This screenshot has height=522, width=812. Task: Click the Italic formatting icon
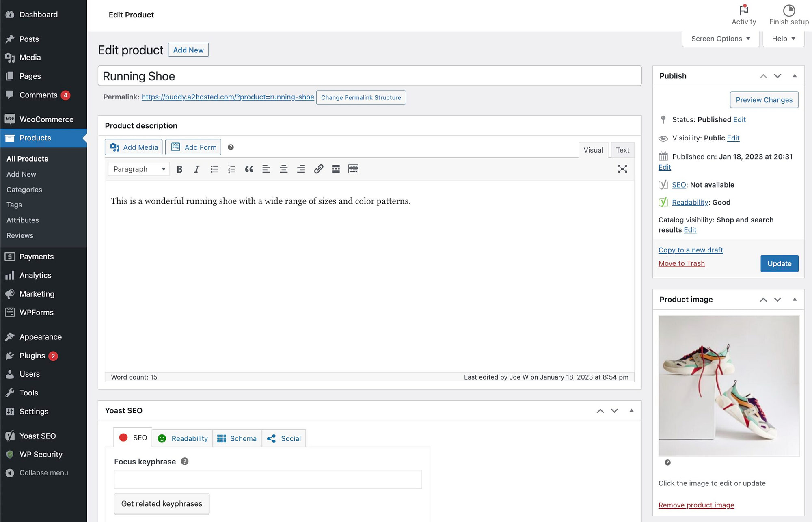[195, 169]
